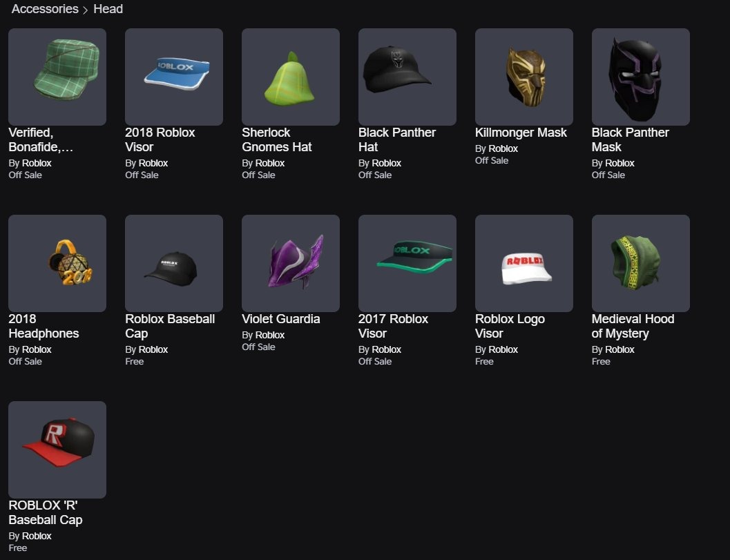Open Roblox creator link under 2017 Roblox Visor
Screen dimensions: 730x560
[387, 349]
